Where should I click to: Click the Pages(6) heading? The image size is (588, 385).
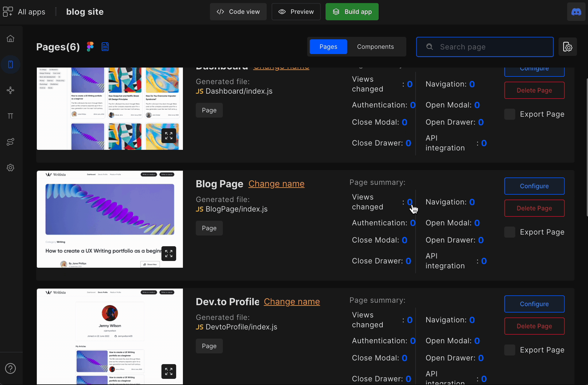(58, 47)
